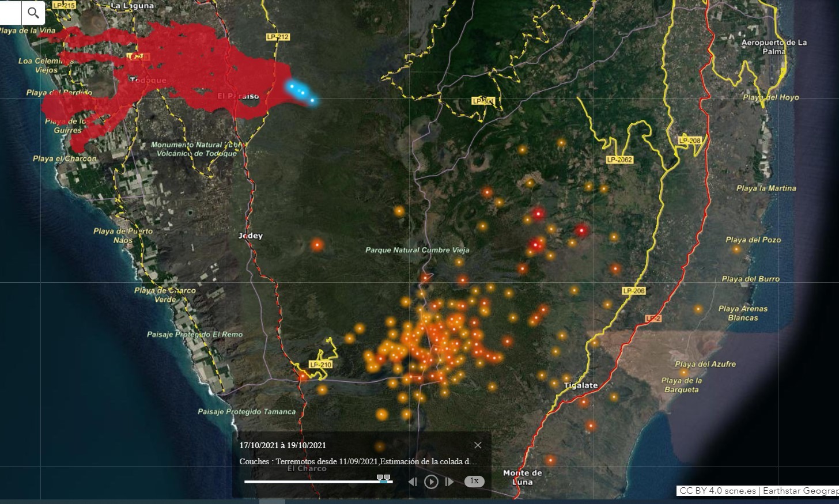Step back to the previous time interval
Image resolution: width=839 pixels, height=504 pixels.
coord(413,482)
